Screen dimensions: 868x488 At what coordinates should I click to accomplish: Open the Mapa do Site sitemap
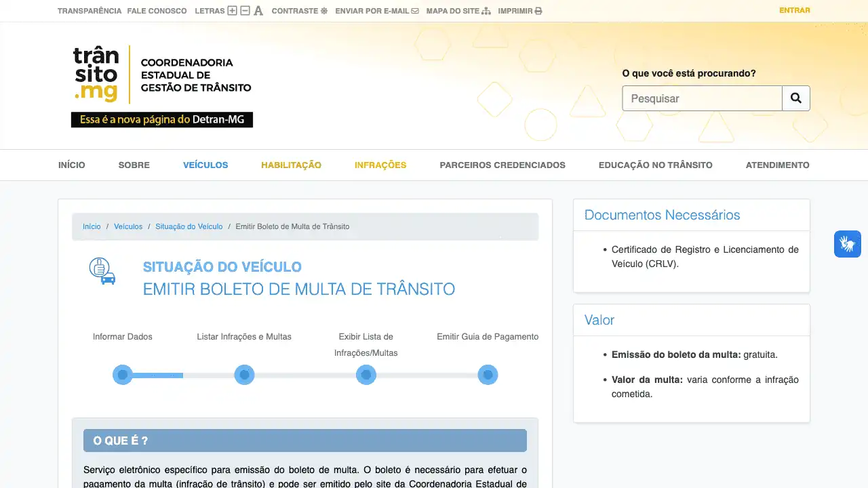point(458,11)
